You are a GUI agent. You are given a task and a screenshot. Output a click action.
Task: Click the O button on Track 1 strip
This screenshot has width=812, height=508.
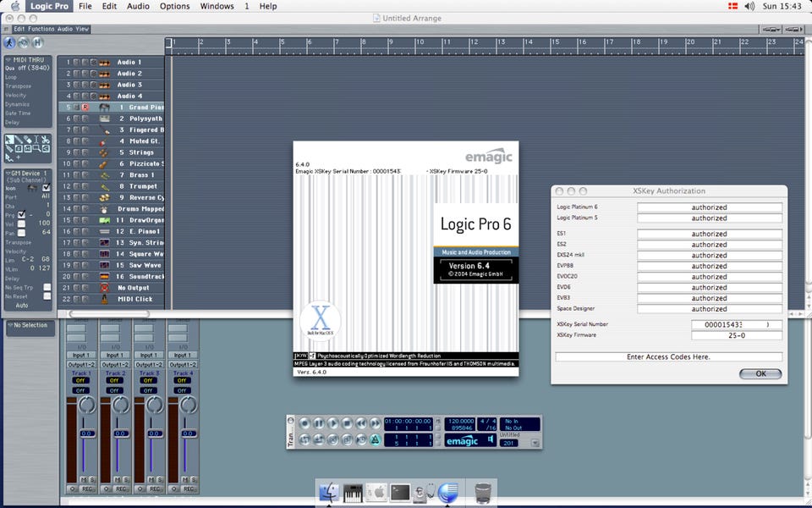(73, 489)
